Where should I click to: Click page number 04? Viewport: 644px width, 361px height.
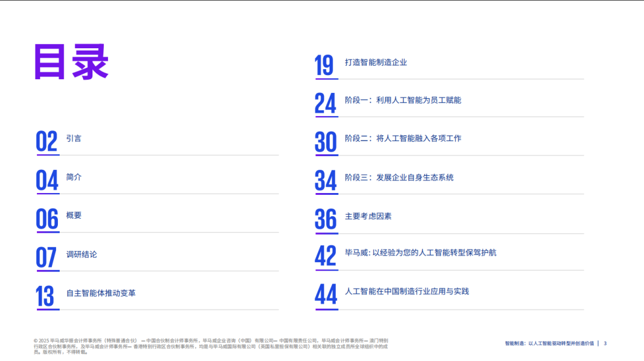(x=47, y=181)
